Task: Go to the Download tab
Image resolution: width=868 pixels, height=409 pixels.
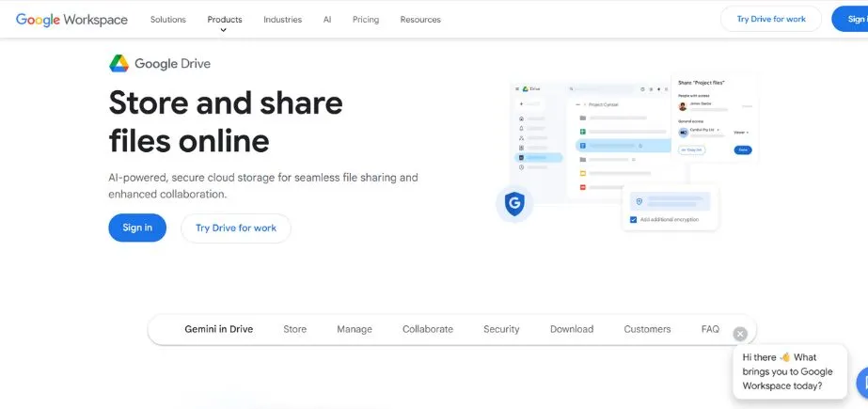Action: pyautogui.click(x=571, y=329)
